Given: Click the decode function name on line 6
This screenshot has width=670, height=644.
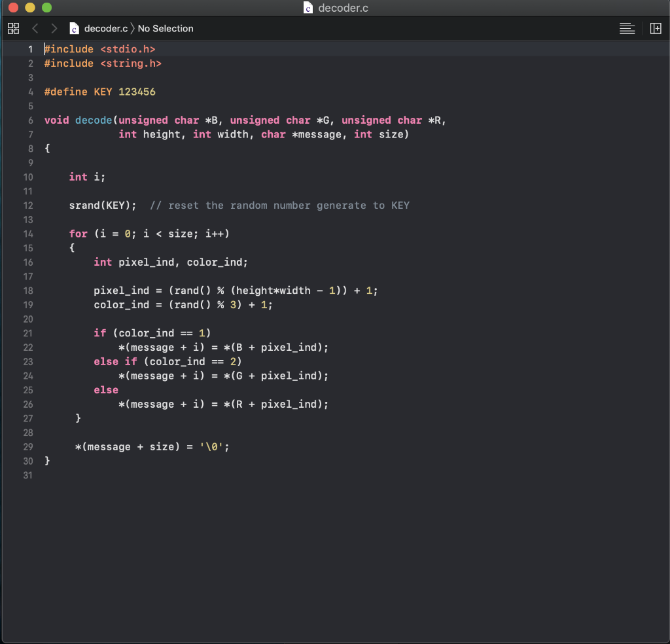Looking at the screenshot, I should [x=94, y=120].
